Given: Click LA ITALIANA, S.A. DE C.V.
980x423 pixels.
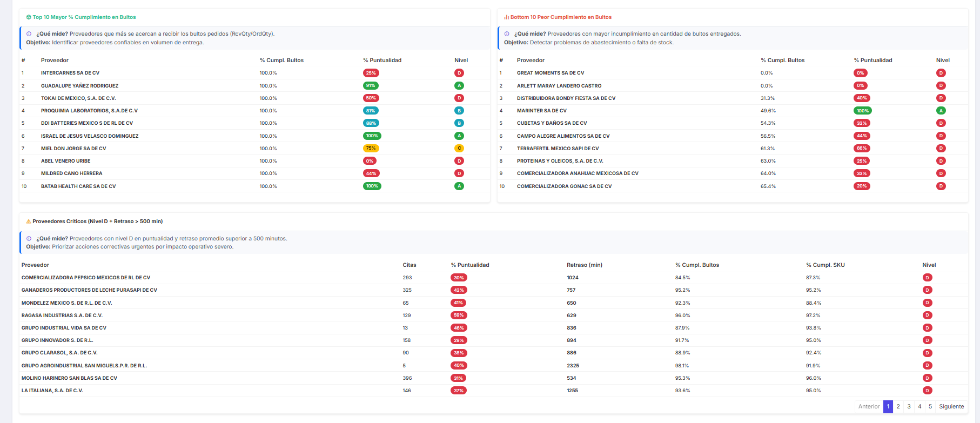Looking at the screenshot, I should (x=52, y=391).
